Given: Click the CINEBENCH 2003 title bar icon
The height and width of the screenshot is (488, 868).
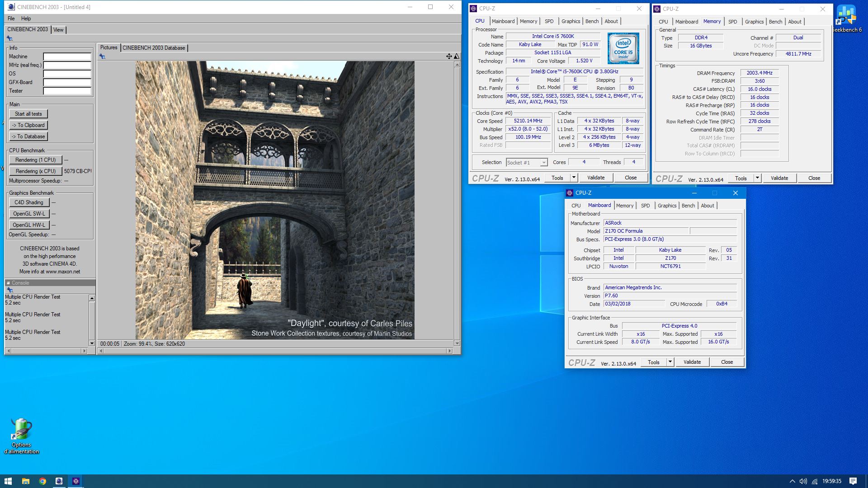Looking at the screenshot, I should coord(11,7).
